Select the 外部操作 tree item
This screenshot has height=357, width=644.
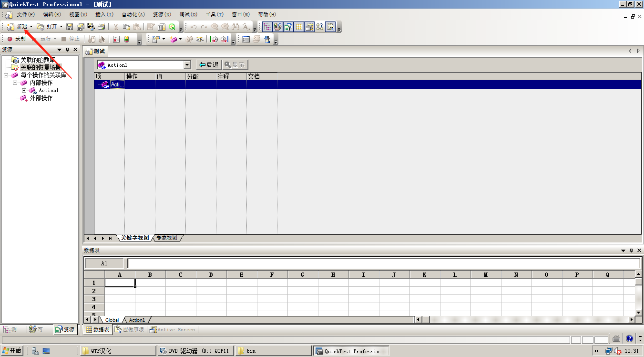(x=41, y=98)
